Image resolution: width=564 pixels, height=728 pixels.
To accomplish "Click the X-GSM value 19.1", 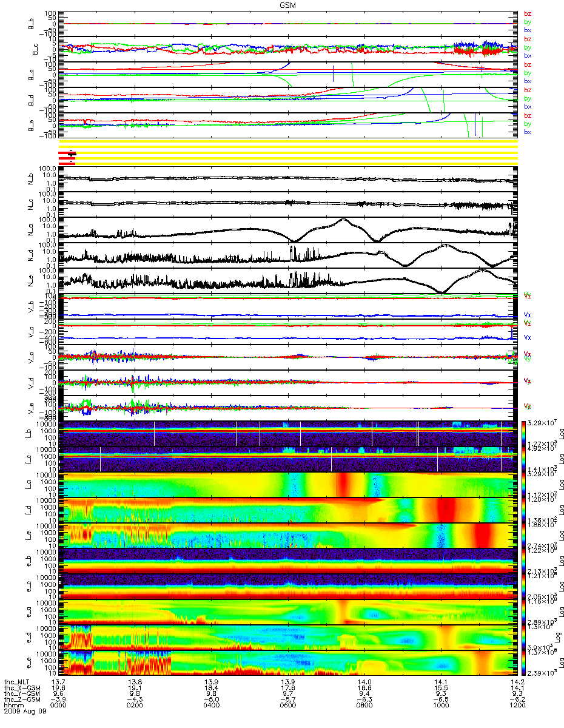I will (135, 688).
